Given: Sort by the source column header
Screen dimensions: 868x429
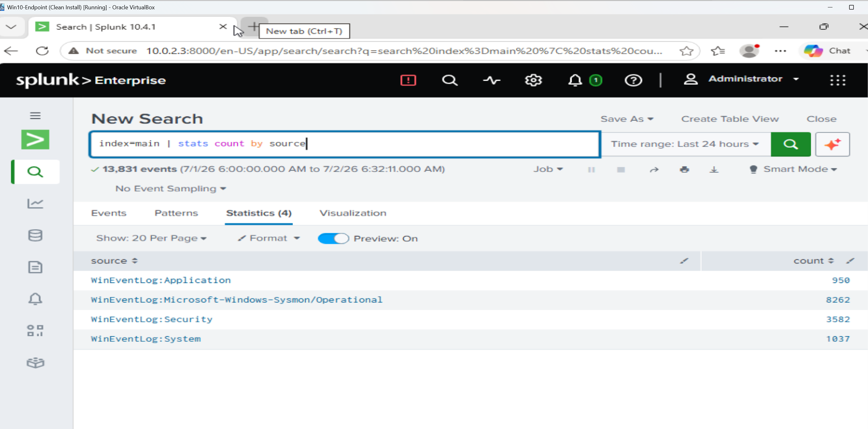Looking at the screenshot, I should (114, 261).
